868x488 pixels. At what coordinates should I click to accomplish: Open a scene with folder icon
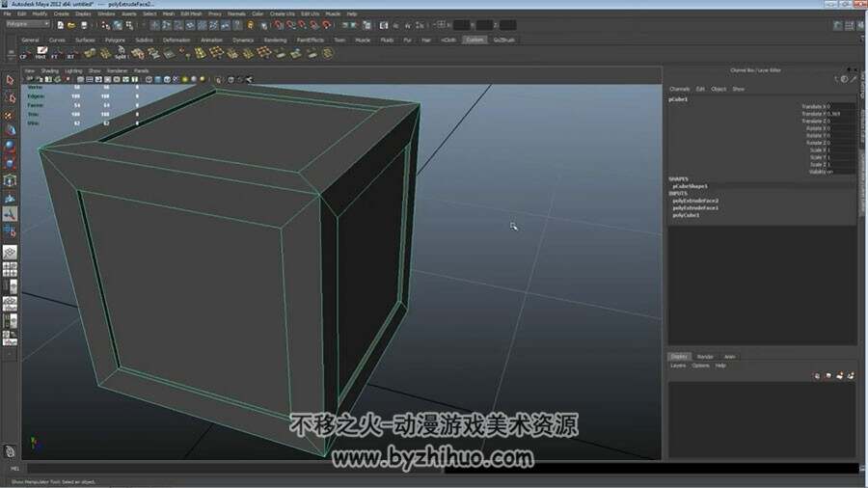pos(71,25)
